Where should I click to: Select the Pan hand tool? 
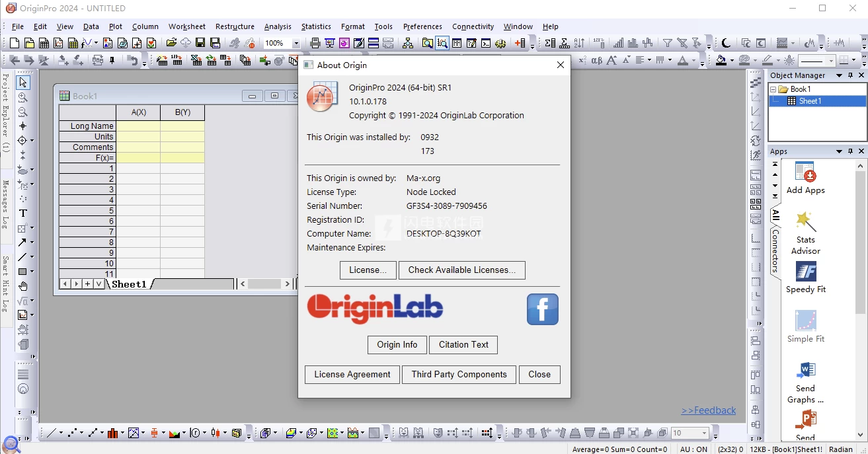pyautogui.click(x=23, y=286)
